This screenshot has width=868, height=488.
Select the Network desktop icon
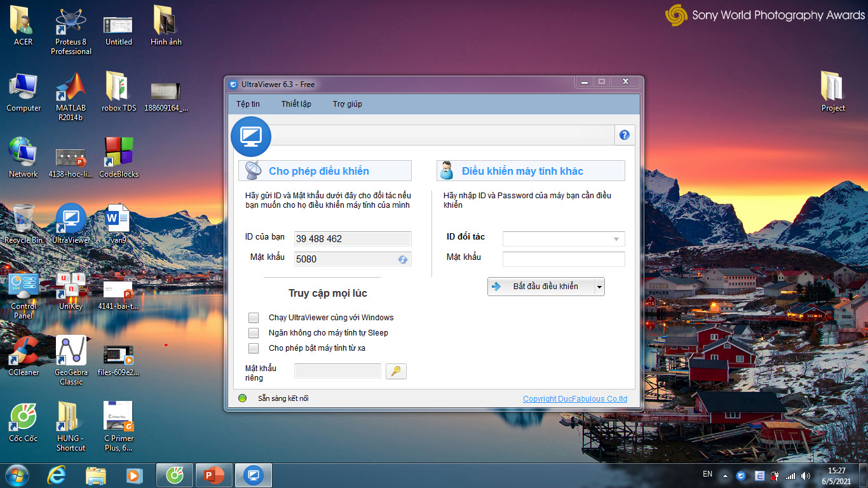[x=24, y=158]
